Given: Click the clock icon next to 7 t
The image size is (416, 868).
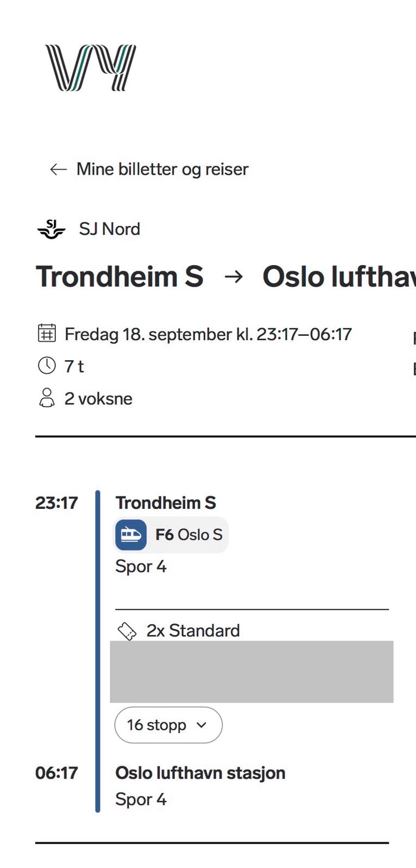Looking at the screenshot, I should coord(47,366).
